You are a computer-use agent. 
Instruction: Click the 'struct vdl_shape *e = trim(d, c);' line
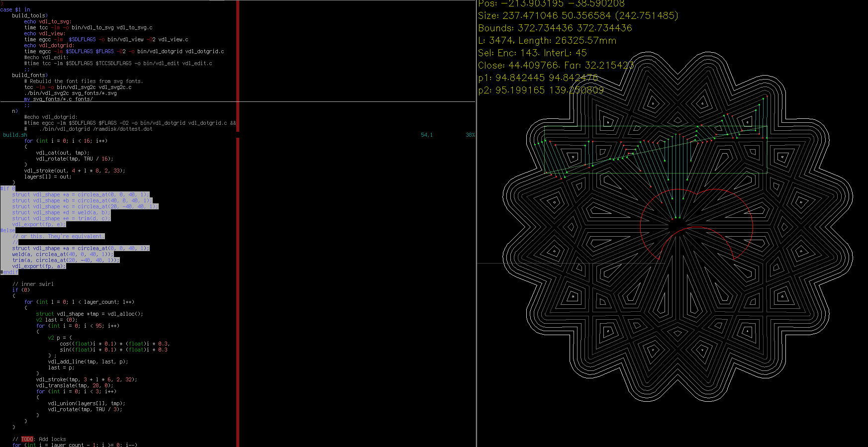click(62, 218)
